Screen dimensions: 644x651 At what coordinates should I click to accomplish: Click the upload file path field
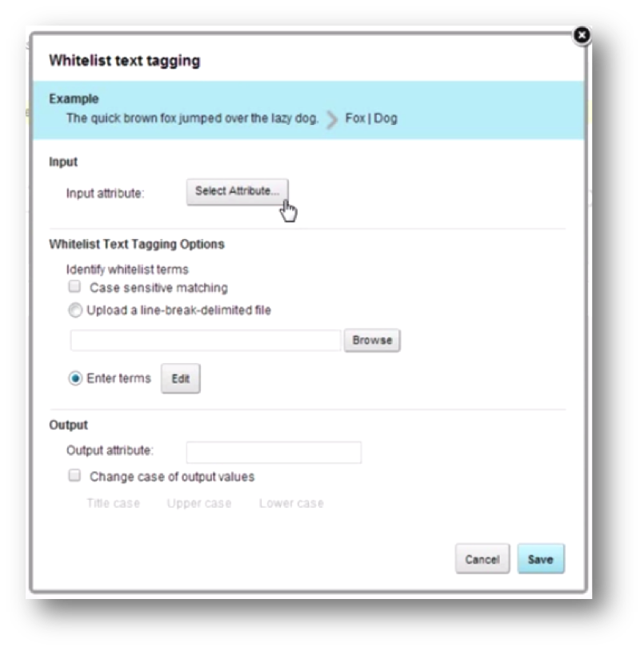click(x=206, y=341)
